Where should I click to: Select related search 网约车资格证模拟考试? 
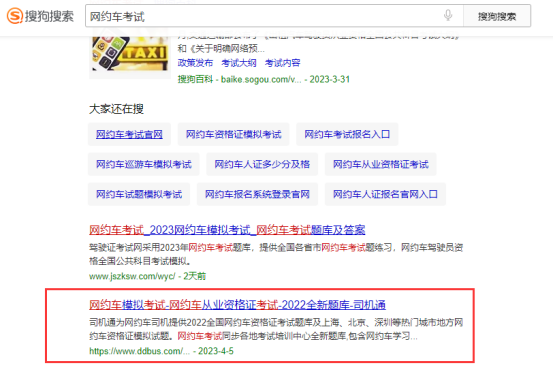tap(233, 134)
